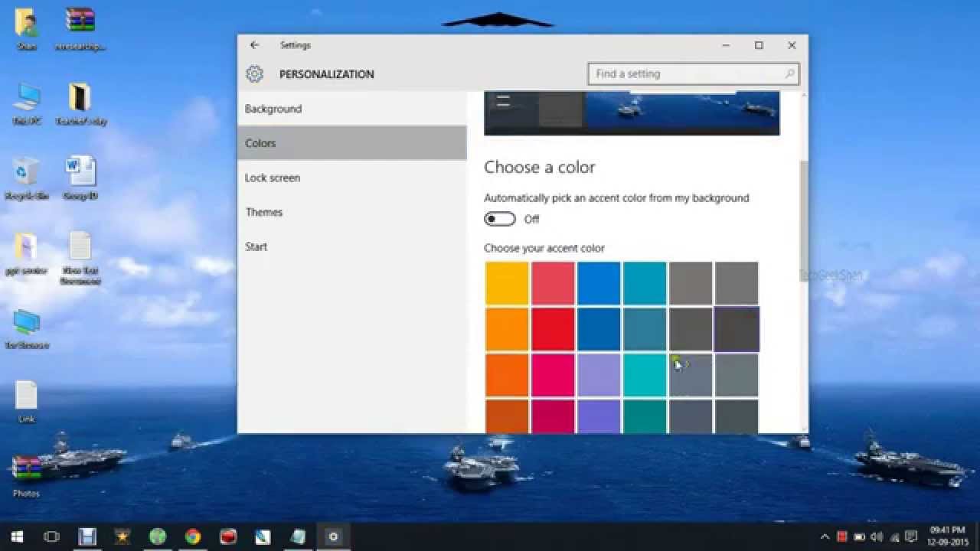Viewport: 980px width, 551px height.
Task: Select the New Text Document desktop icon
Action: click(x=80, y=258)
